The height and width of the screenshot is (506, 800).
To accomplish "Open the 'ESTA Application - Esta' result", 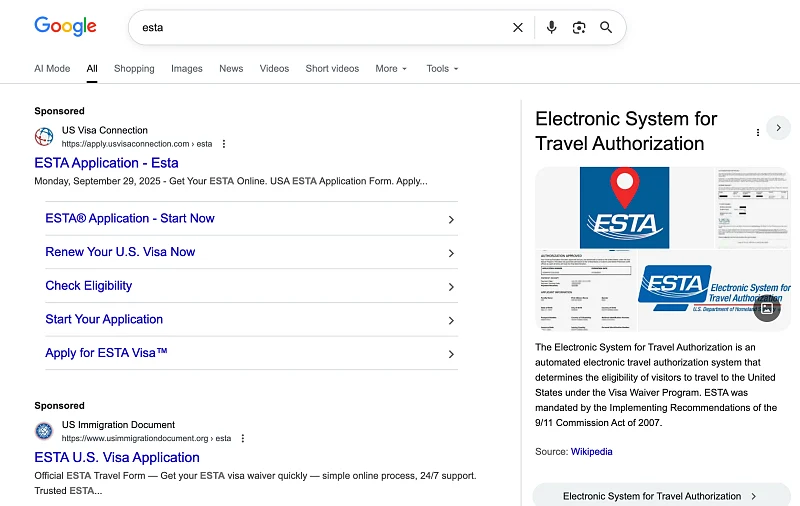I will coord(106,163).
